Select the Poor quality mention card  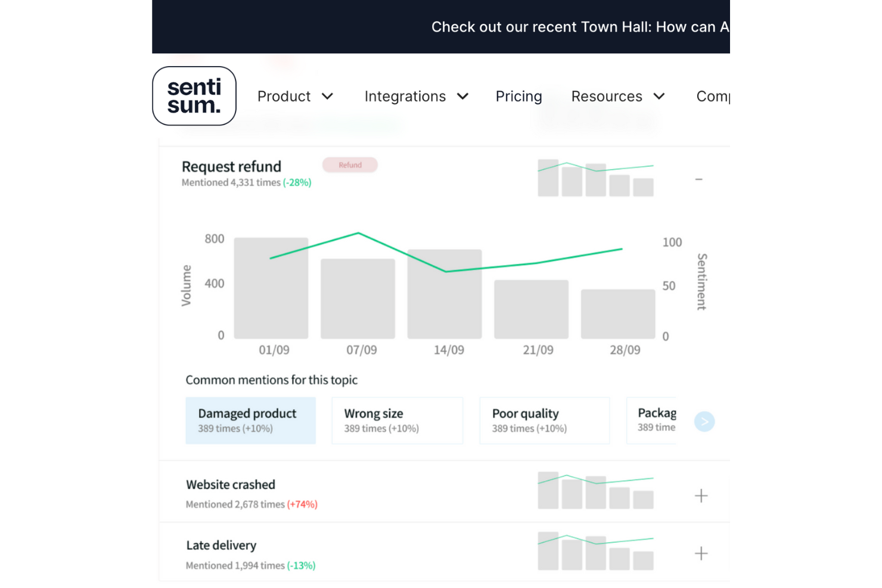click(544, 421)
